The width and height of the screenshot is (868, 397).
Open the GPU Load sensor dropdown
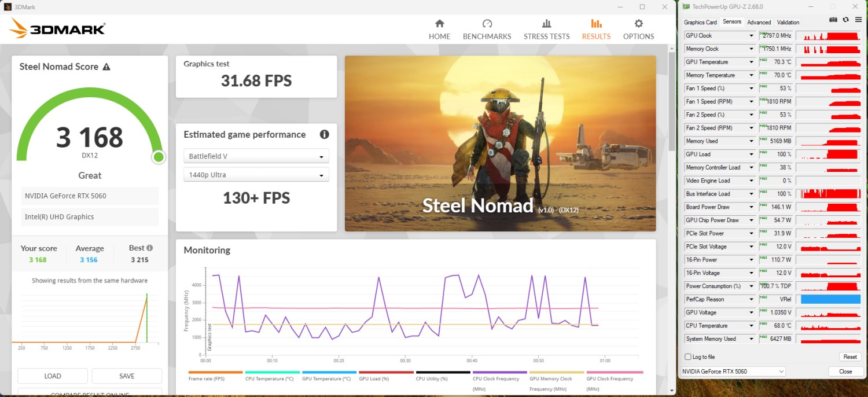(x=751, y=154)
